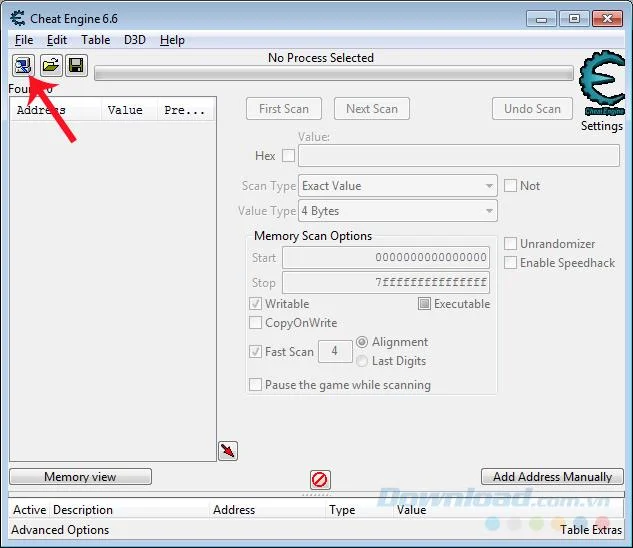Viewport: 633px width, 548px height.
Task: Select the Last Digits radio button
Action: 362,361
